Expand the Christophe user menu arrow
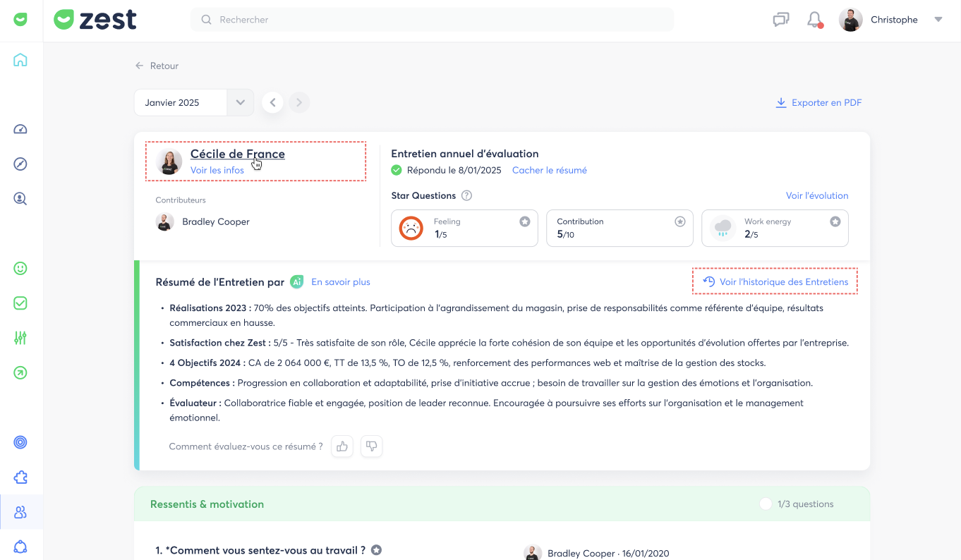Screen dimensions: 961x560 point(938,20)
